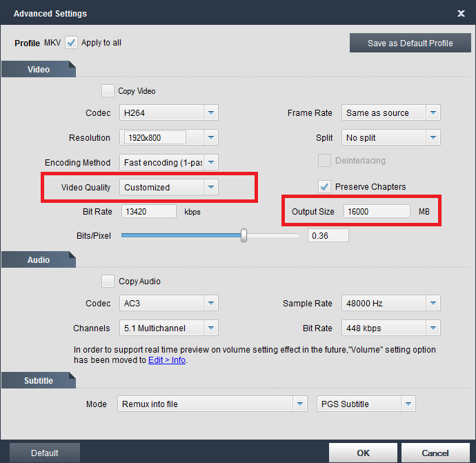The height and width of the screenshot is (463, 476).
Task: Follow the Edit > Info link
Action: click(x=167, y=359)
